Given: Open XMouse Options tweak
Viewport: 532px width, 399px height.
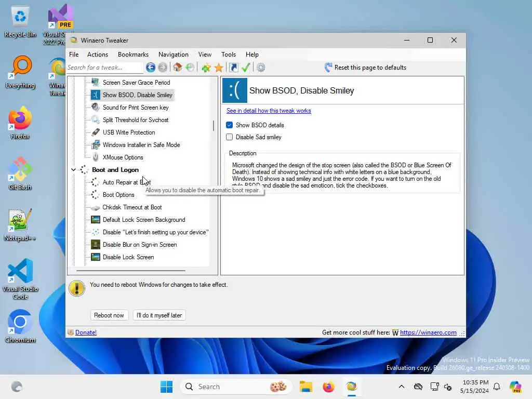Looking at the screenshot, I should coord(123,157).
